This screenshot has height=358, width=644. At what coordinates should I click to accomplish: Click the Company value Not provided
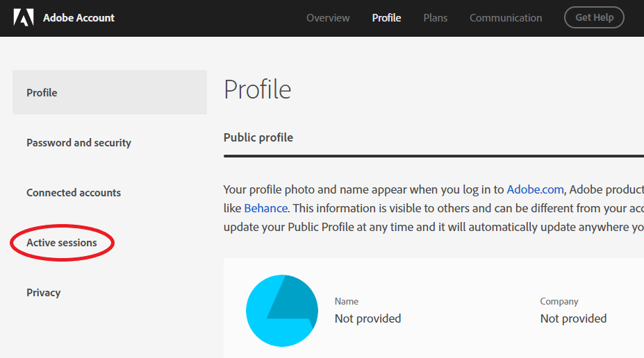click(x=573, y=318)
